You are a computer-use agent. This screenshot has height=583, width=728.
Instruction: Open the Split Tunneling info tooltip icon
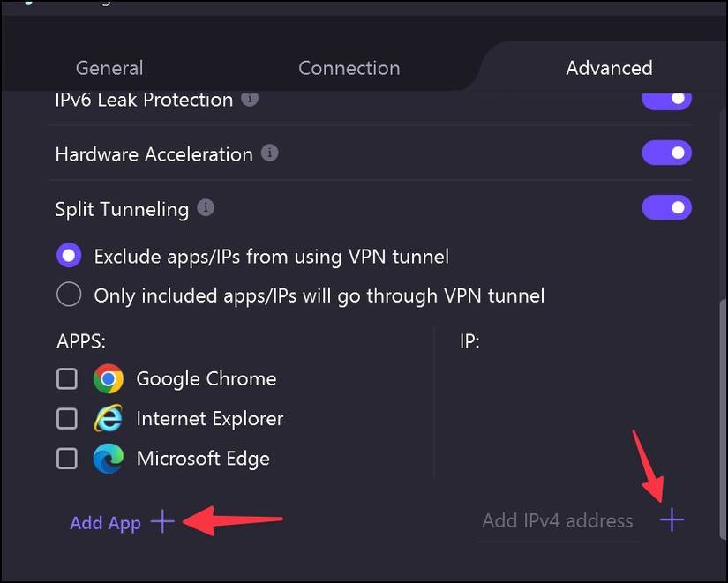205,208
